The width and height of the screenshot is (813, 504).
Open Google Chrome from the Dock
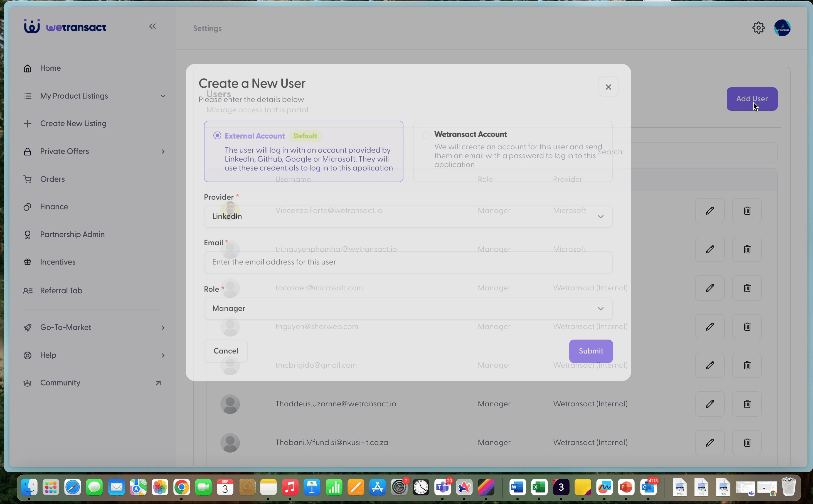(x=182, y=487)
